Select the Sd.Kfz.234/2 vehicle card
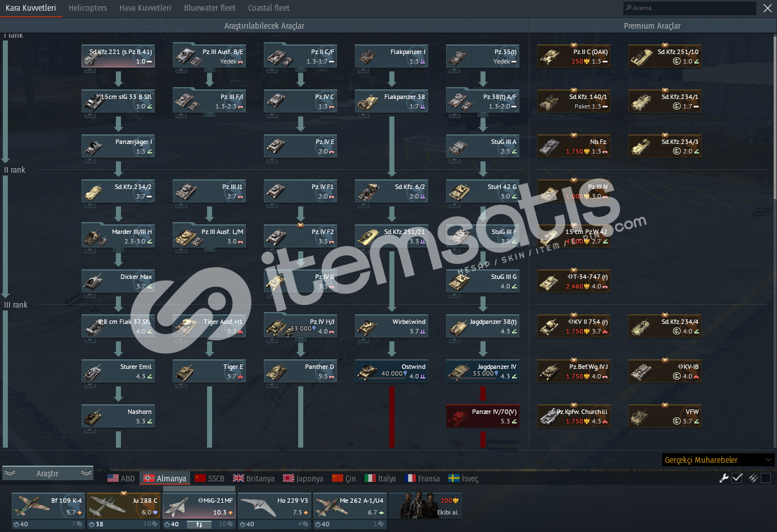777x532 pixels. [x=118, y=191]
